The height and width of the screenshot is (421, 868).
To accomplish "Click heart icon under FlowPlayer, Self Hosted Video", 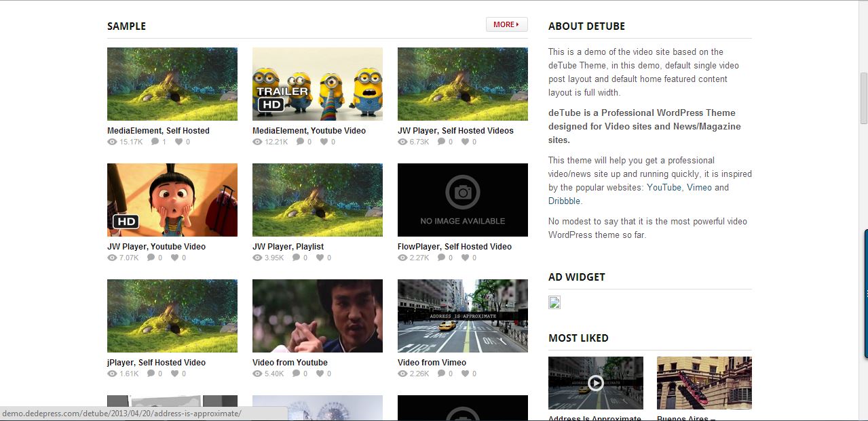I will (x=465, y=258).
